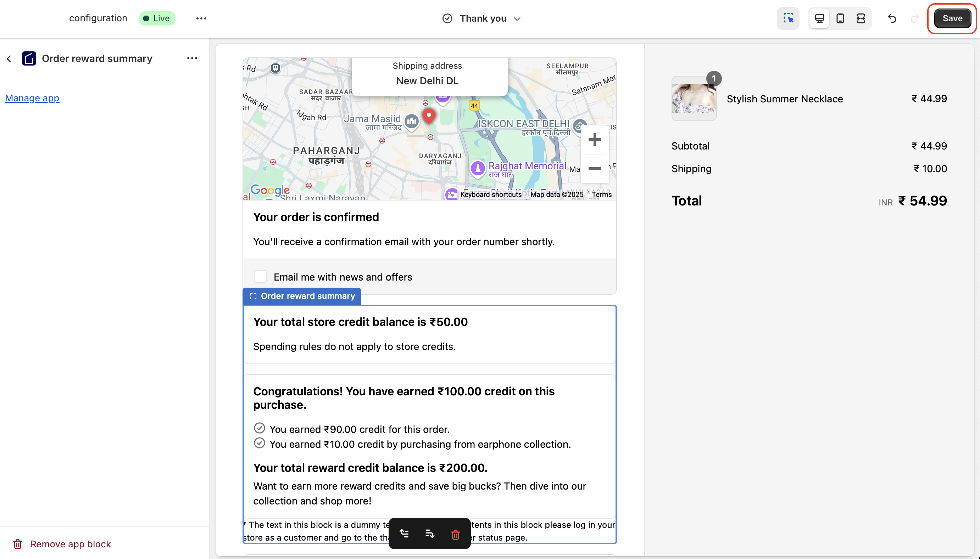Switch to desktop preview icon
This screenshot has width=980, height=559.
(x=819, y=18)
